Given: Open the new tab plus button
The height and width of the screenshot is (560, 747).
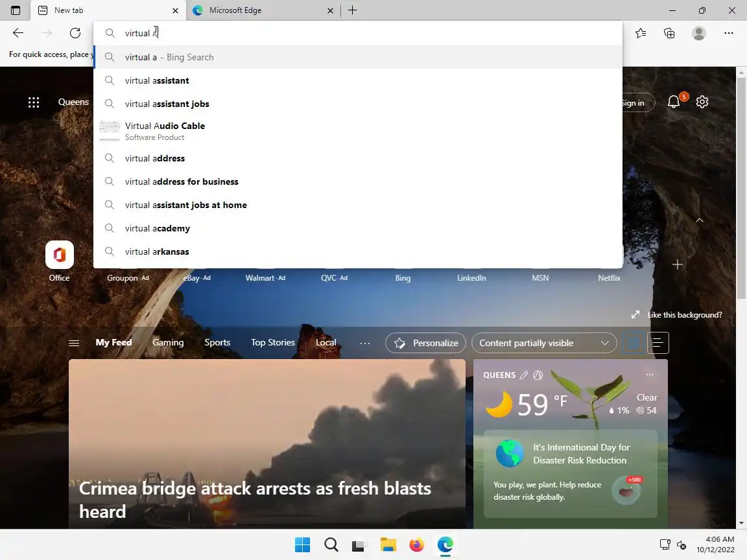Looking at the screenshot, I should (x=353, y=10).
